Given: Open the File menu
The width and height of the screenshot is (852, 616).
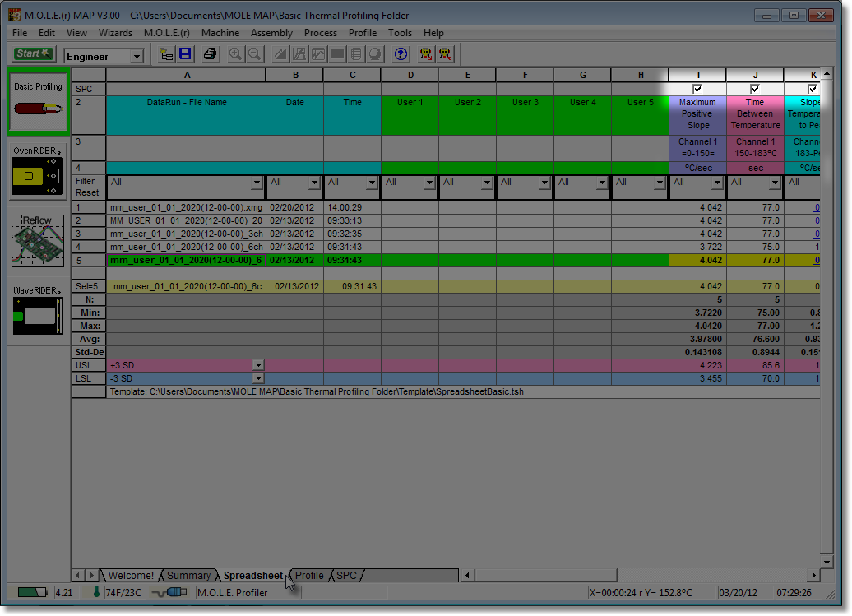Looking at the screenshot, I should 20,33.
